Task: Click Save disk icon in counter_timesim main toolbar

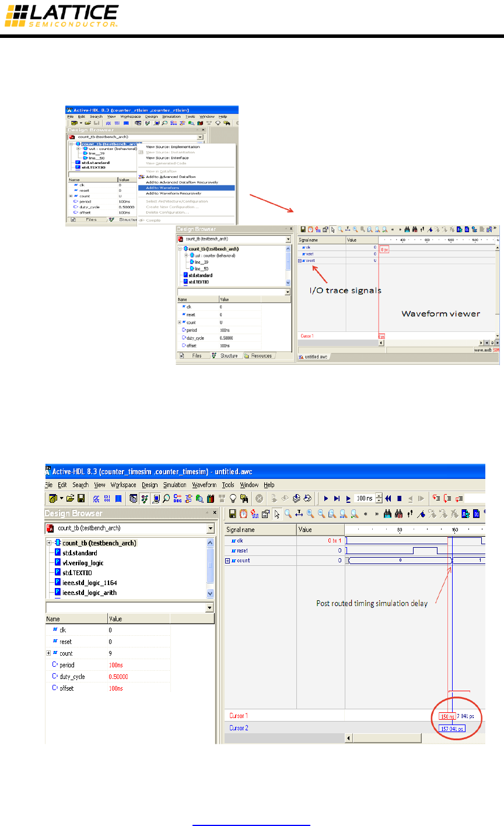Action: coord(81,499)
